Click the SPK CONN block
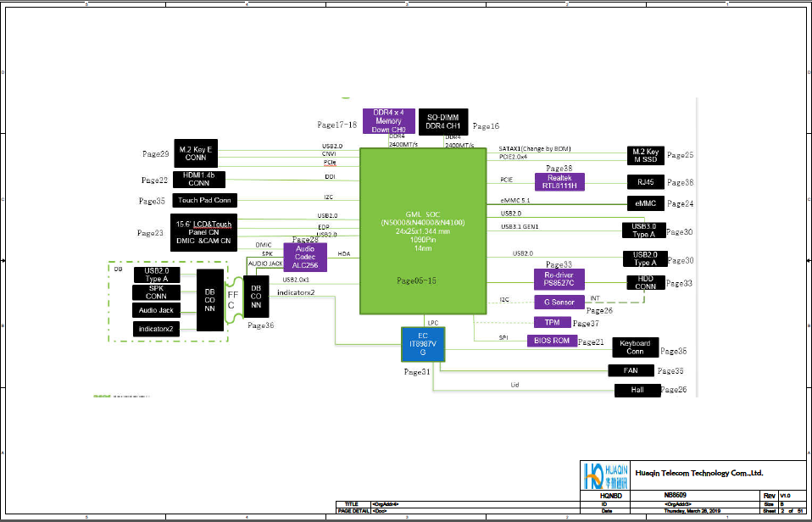The width and height of the screenshot is (812, 522). tap(157, 292)
